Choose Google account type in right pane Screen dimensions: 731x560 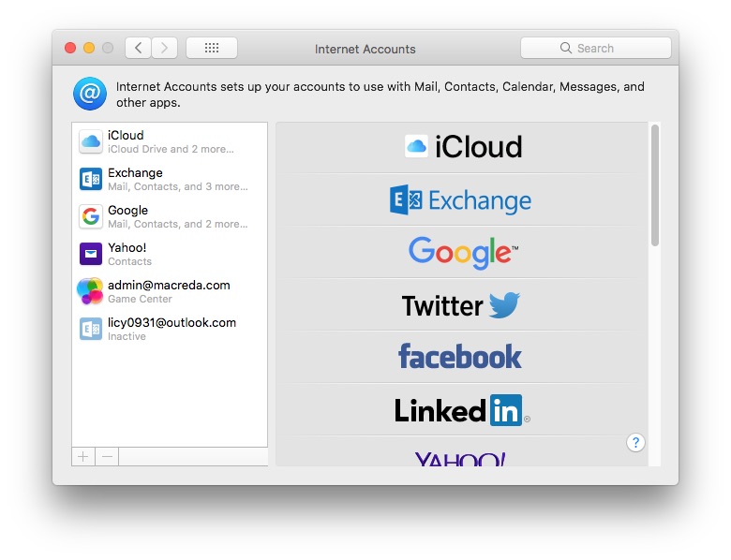click(x=463, y=253)
